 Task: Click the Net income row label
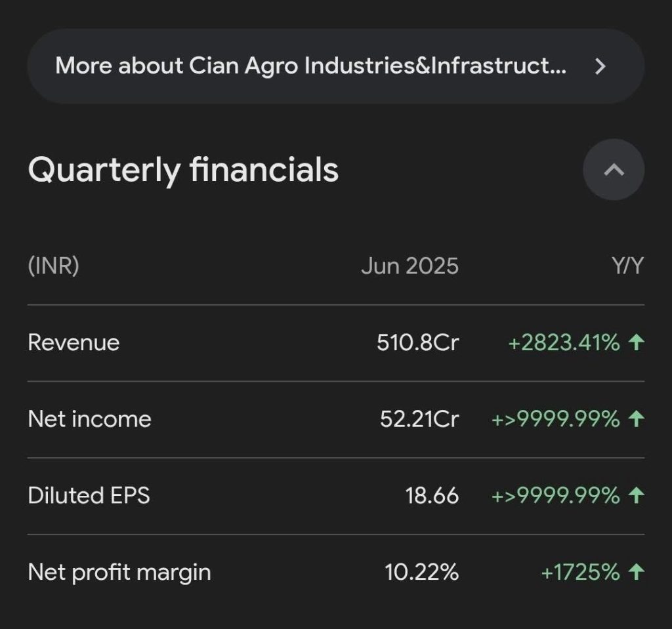coord(89,418)
